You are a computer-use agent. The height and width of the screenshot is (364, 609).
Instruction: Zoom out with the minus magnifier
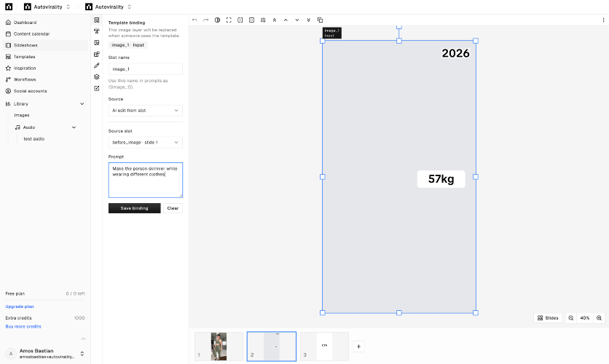coord(571,318)
